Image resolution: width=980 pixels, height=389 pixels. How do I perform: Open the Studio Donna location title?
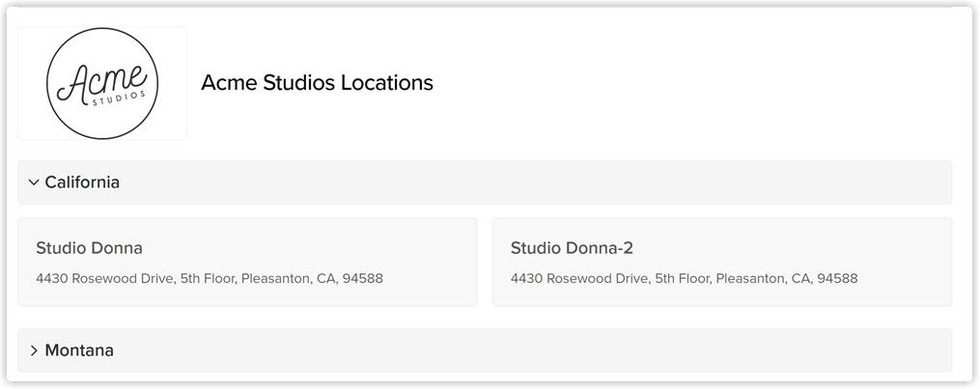(x=90, y=248)
